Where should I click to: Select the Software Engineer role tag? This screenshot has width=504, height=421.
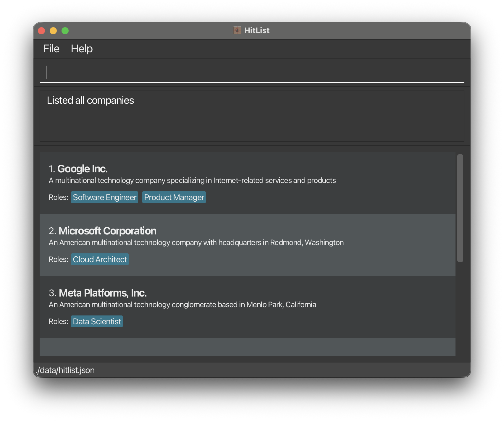pos(105,197)
